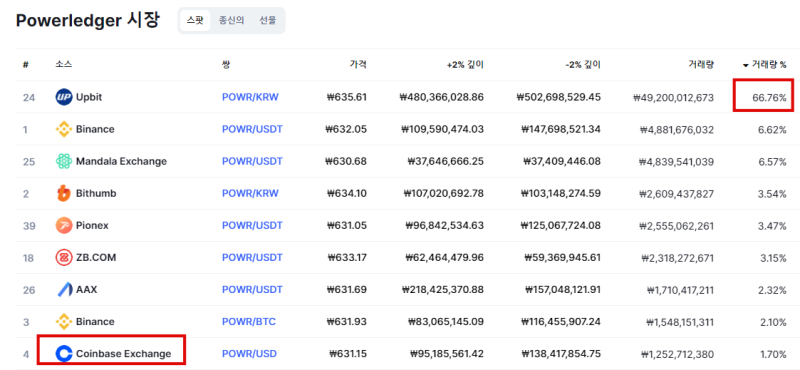Select the 선물 tab
Image resolution: width=800 pixels, height=370 pixels.
pyautogui.click(x=267, y=21)
